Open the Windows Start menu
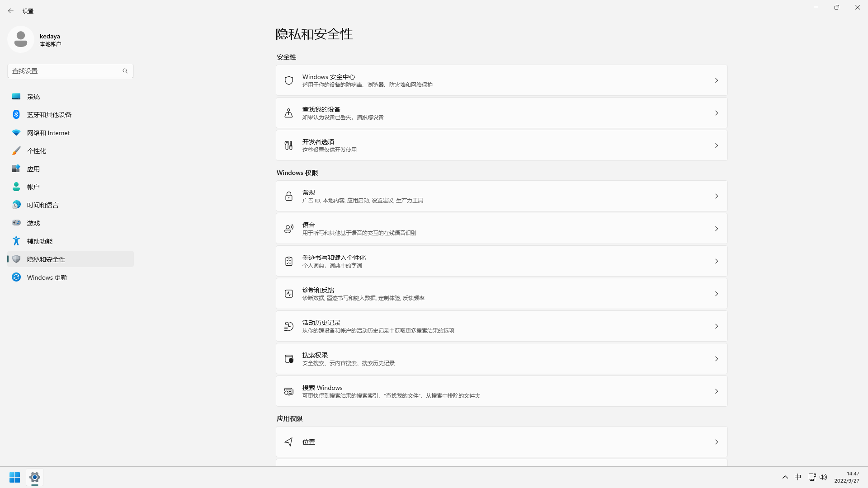The image size is (868, 488). [x=14, y=477]
